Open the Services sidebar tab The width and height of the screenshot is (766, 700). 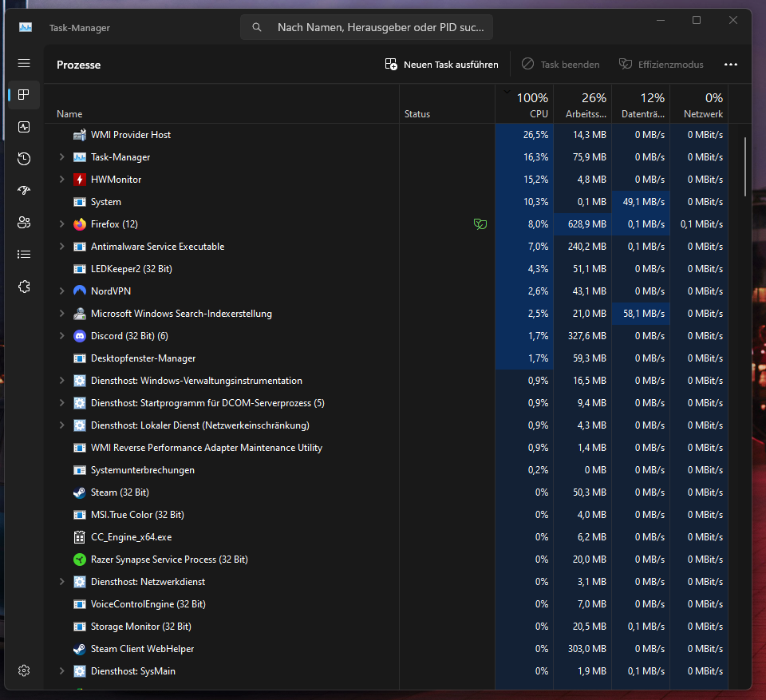pos(24,287)
